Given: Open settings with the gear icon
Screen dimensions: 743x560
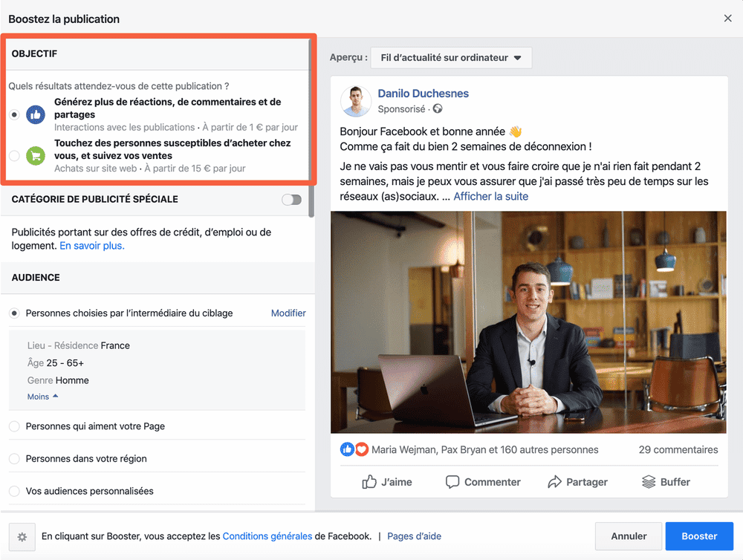Looking at the screenshot, I should [x=22, y=536].
